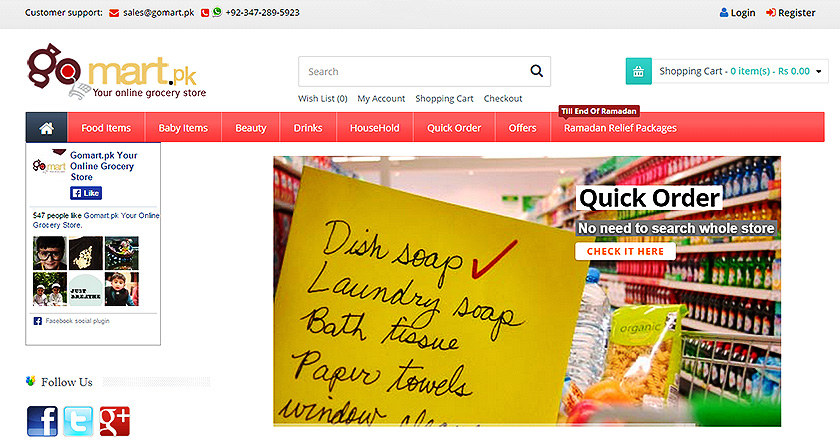Open the Baby Items menu
The height and width of the screenshot is (440, 840).
183,128
